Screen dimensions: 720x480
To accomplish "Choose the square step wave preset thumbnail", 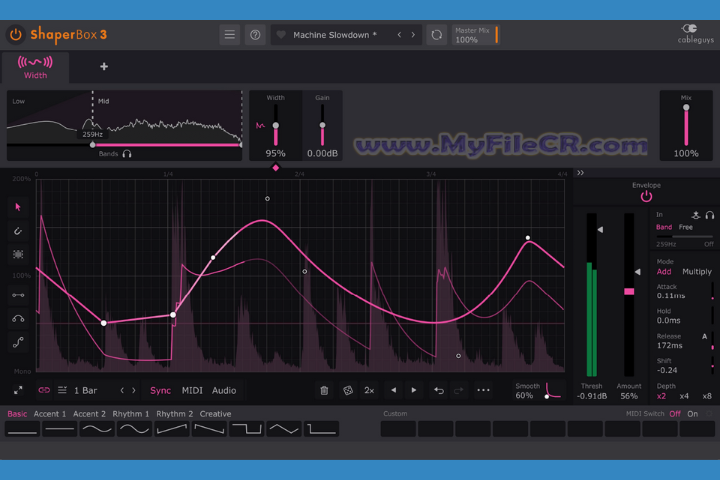I will (247, 429).
